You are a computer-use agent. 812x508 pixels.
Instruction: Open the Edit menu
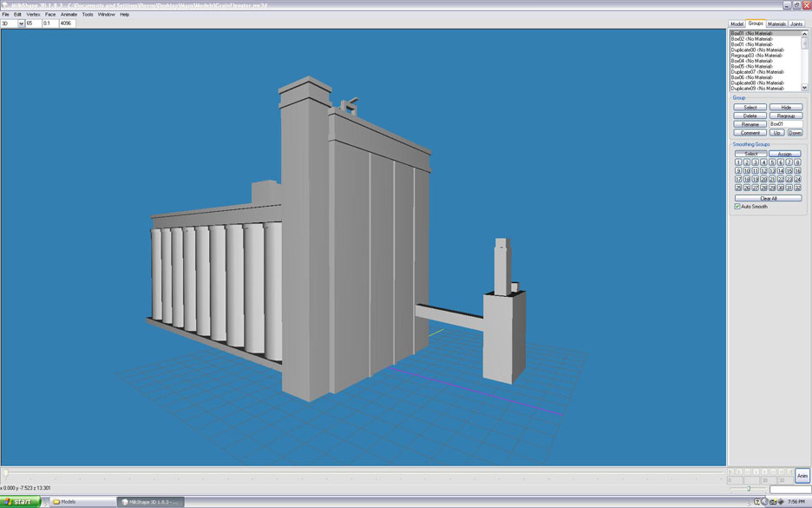pos(17,15)
